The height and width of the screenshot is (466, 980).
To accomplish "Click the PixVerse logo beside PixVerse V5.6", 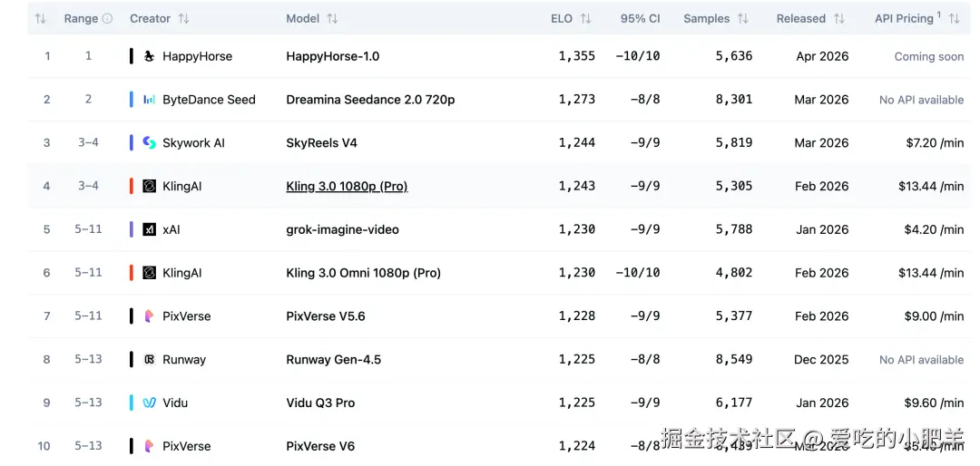I will (x=150, y=316).
